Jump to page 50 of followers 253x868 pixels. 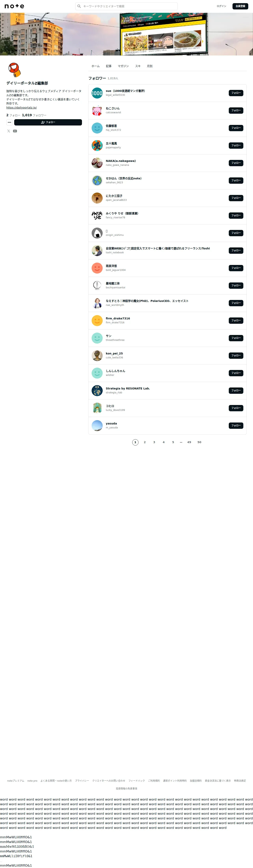click(199, 442)
